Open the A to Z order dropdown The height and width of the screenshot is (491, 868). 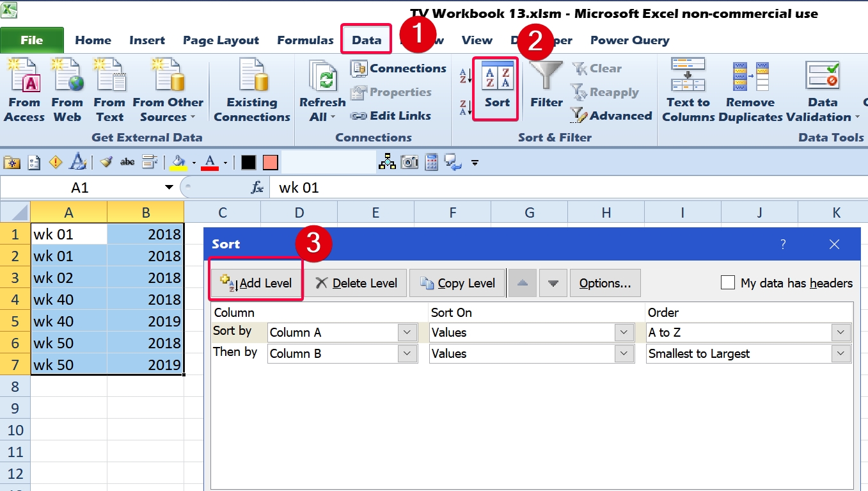point(841,332)
